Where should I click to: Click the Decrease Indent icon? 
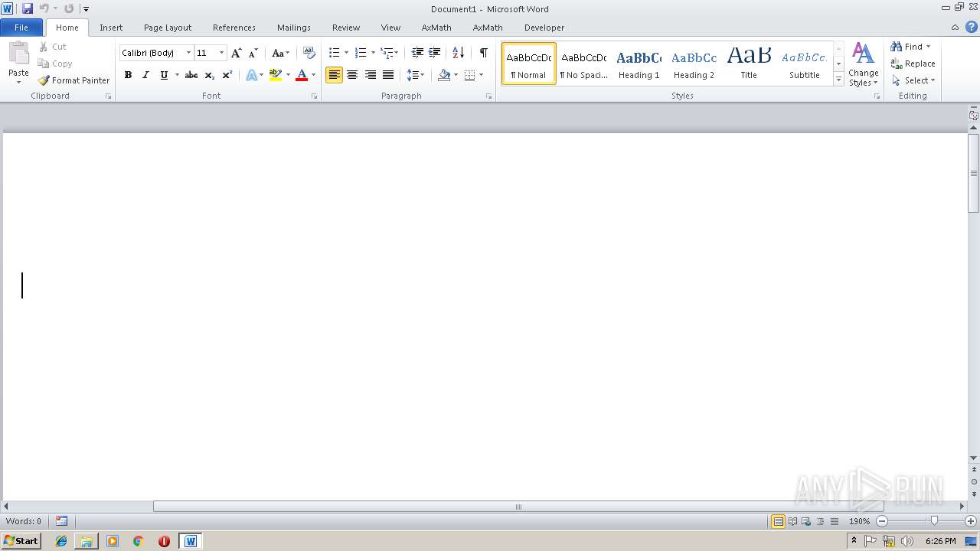[x=417, y=53]
